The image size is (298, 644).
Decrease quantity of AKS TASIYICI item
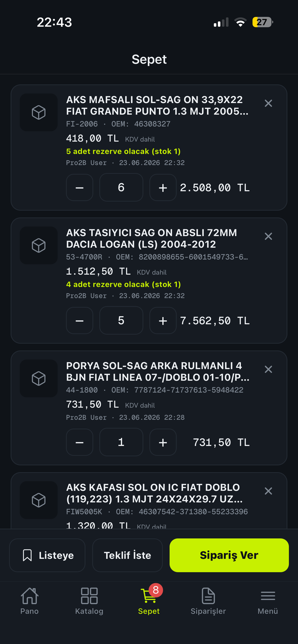80,321
